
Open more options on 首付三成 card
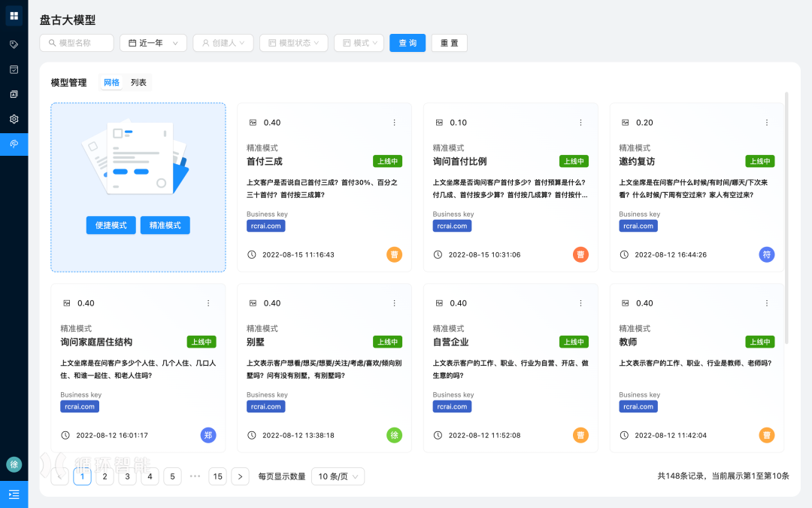394,123
